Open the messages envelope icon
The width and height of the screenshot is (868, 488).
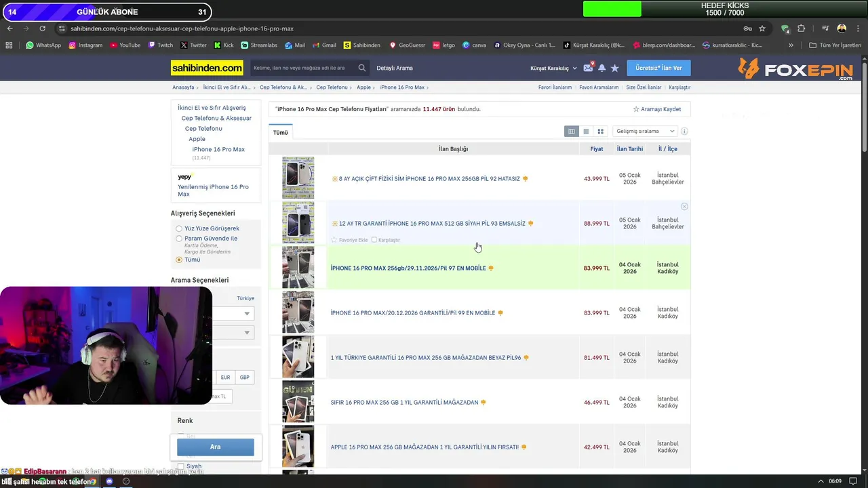588,68
